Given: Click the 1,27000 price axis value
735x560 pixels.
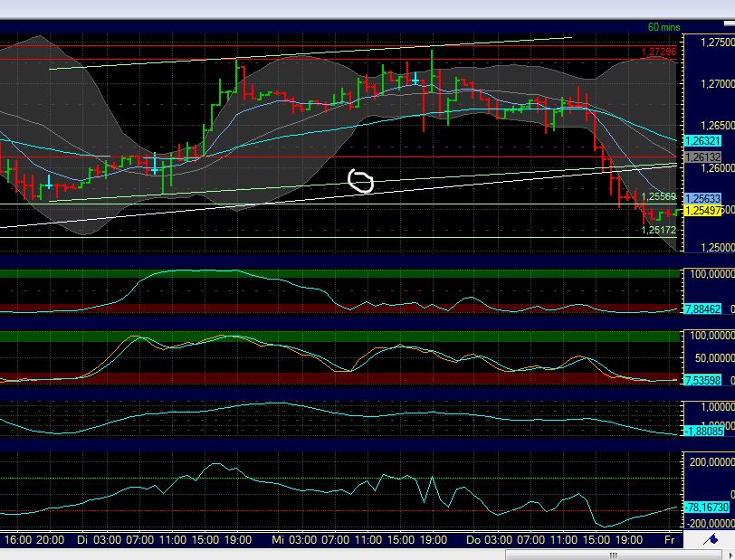Looking at the screenshot, I should click(x=717, y=84).
